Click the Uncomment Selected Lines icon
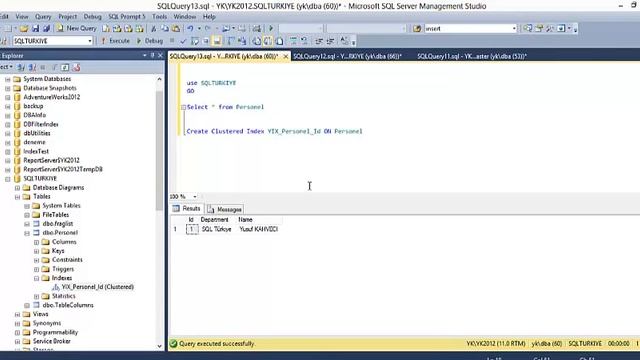 click(x=304, y=41)
